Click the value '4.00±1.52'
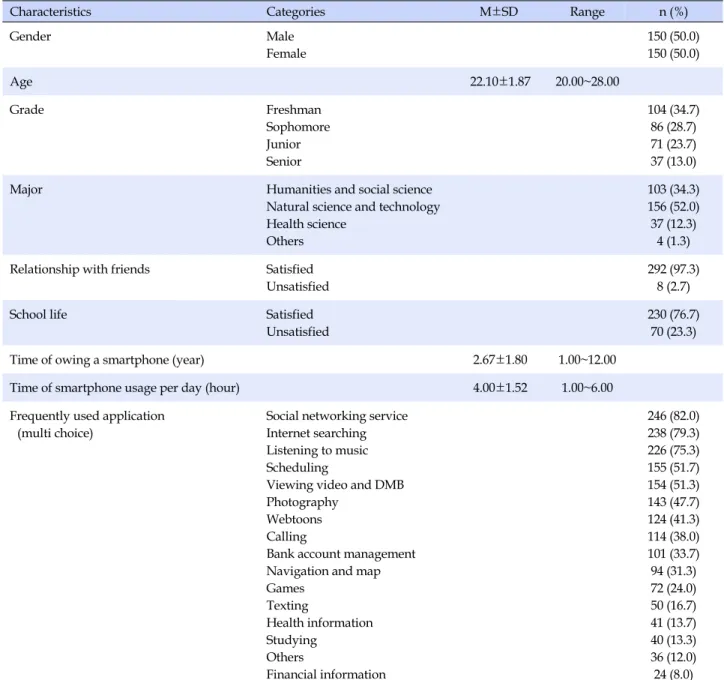 (500, 388)
